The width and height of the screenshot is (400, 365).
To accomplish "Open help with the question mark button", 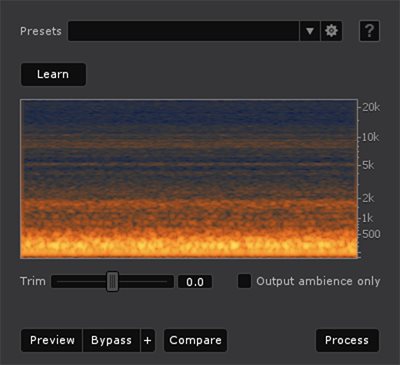I will tap(369, 31).
